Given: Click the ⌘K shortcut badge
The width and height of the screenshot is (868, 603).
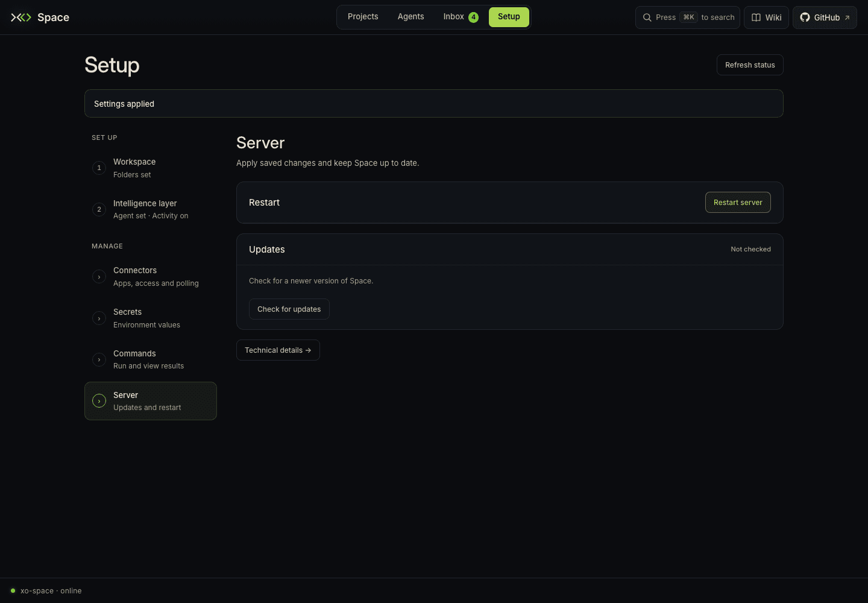Looking at the screenshot, I should pyautogui.click(x=688, y=17).
